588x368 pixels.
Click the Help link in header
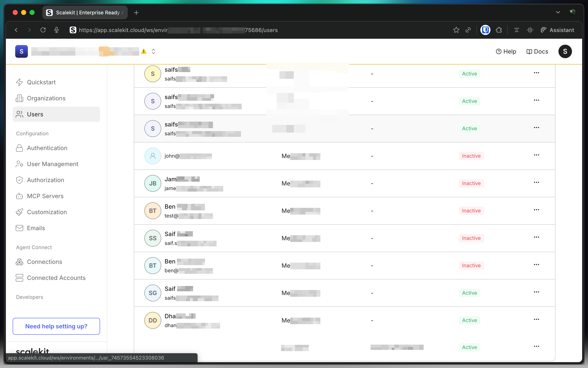click(x=506, y=51)
